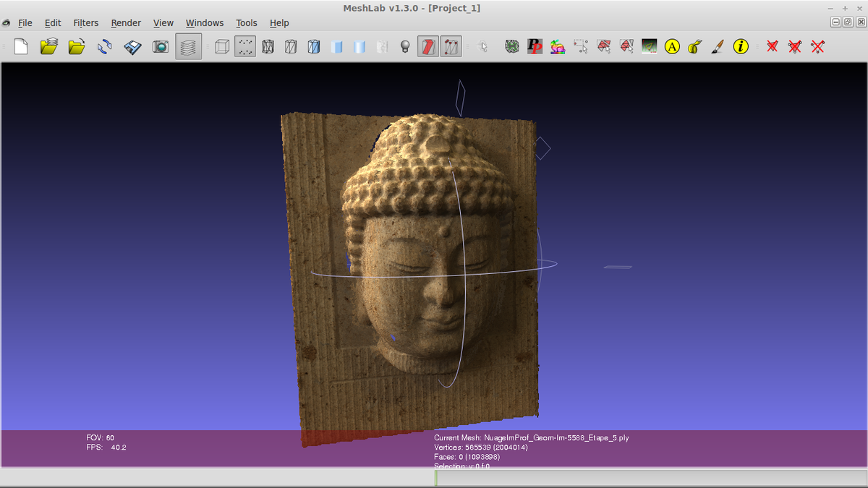Viewport: 868px width, 488px height.
Task: Click the New Empty Project icon
Action: 21,47
